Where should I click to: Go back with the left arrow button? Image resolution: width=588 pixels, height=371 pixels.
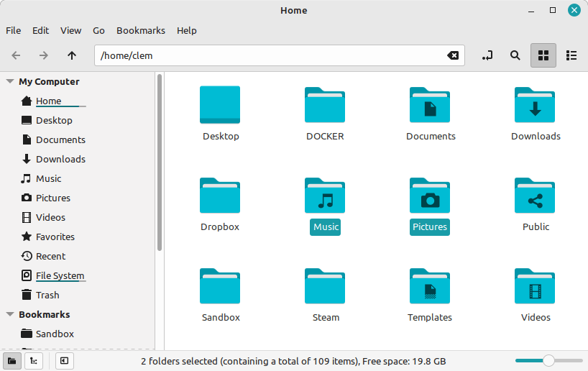tap(16, 55)
